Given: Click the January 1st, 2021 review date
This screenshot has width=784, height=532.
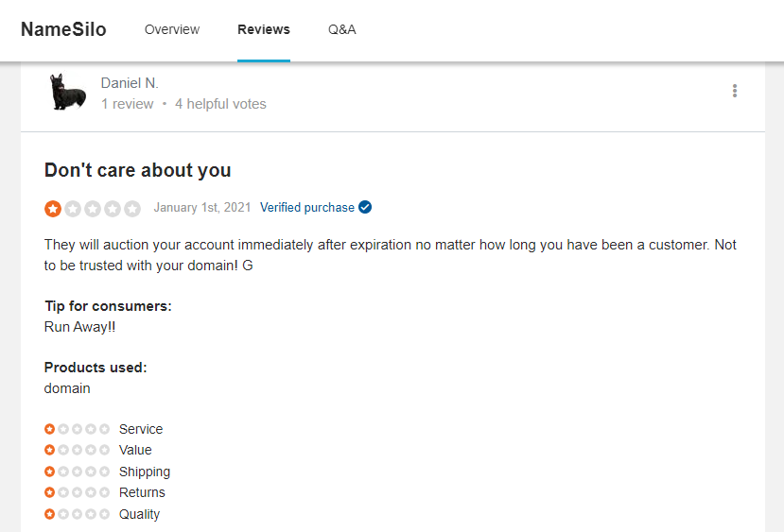Looking at the screenshot, I should click(201, 208).
